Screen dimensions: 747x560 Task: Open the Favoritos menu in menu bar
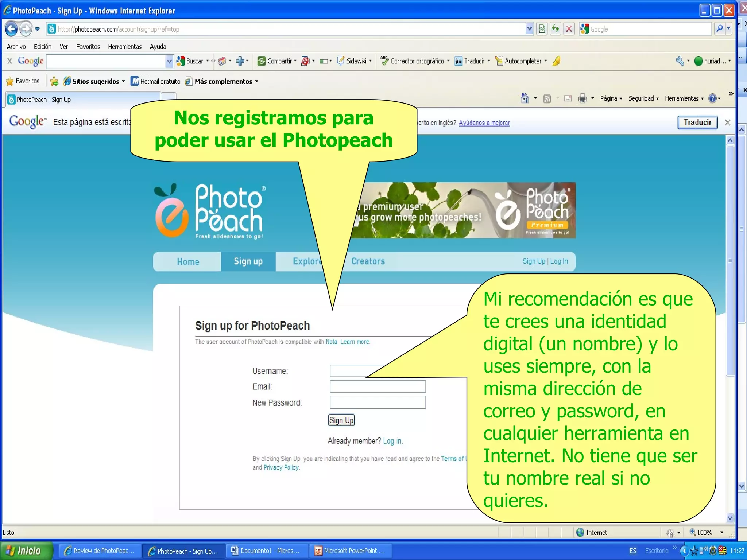pos(88,47)
